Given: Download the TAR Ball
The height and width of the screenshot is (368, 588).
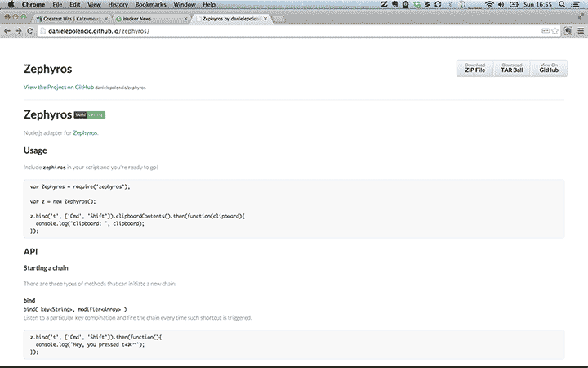Looking at the screenshot, I should tap(512, 68).
